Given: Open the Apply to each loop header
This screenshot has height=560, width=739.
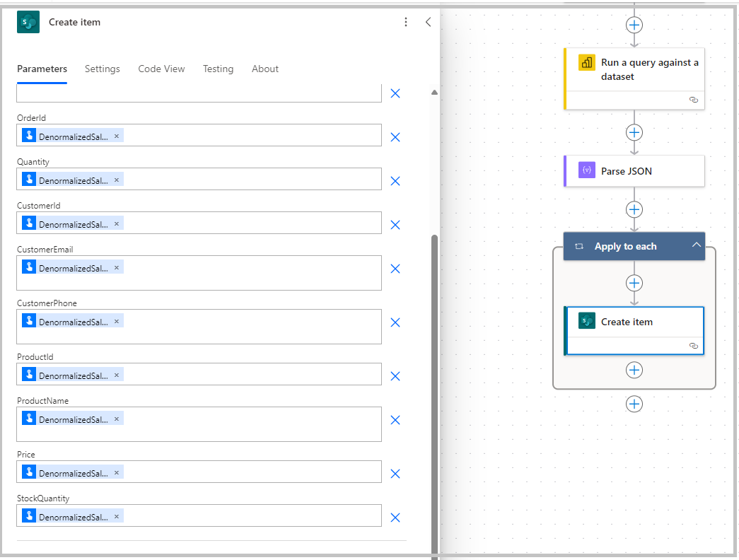Looking at the screenshot, I should 634,246.
